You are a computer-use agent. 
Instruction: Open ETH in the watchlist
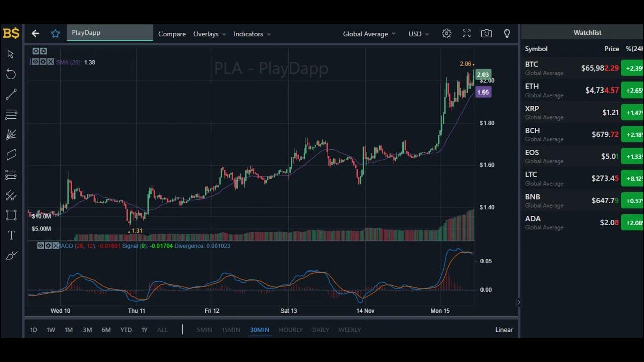[583, 90]
